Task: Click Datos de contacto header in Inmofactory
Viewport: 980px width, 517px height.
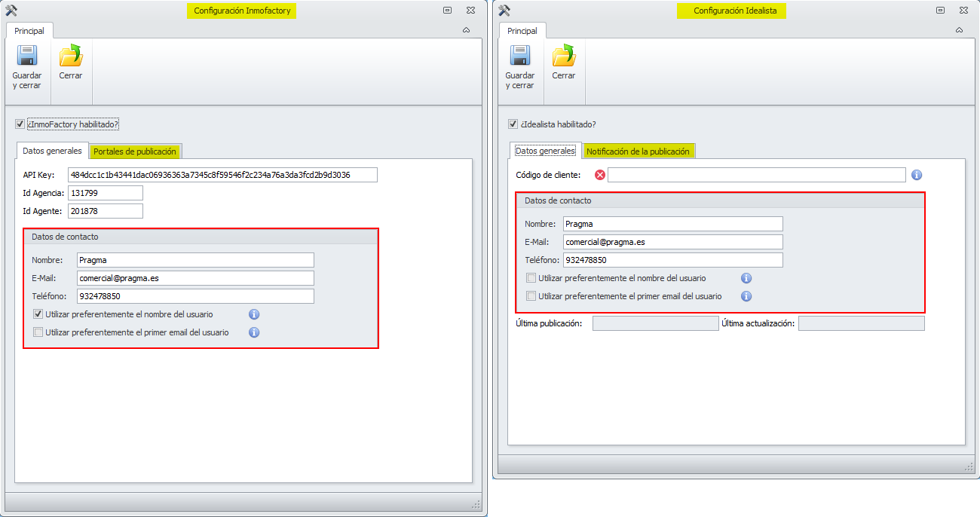Action: click(x=201, y=237)
